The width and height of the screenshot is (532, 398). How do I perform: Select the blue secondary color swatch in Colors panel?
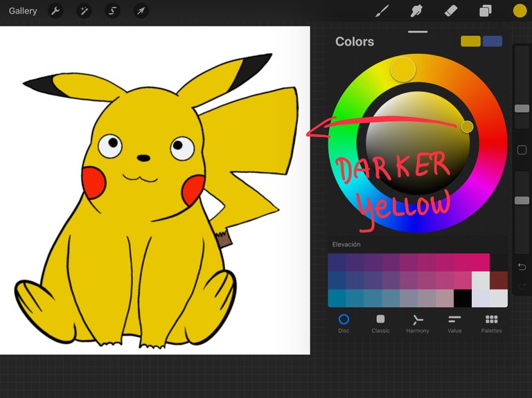pos(492,41)
